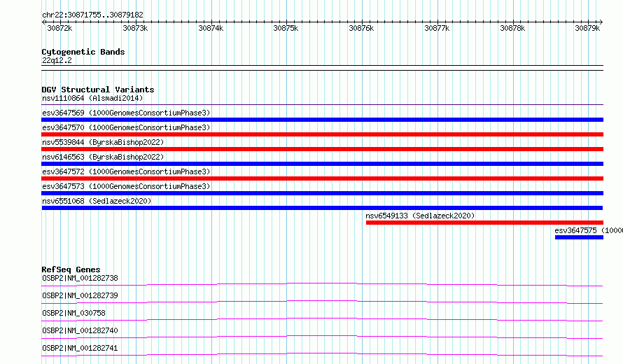
Task: Click the 30877k ruler tick label
Action: tap(437, 28)
